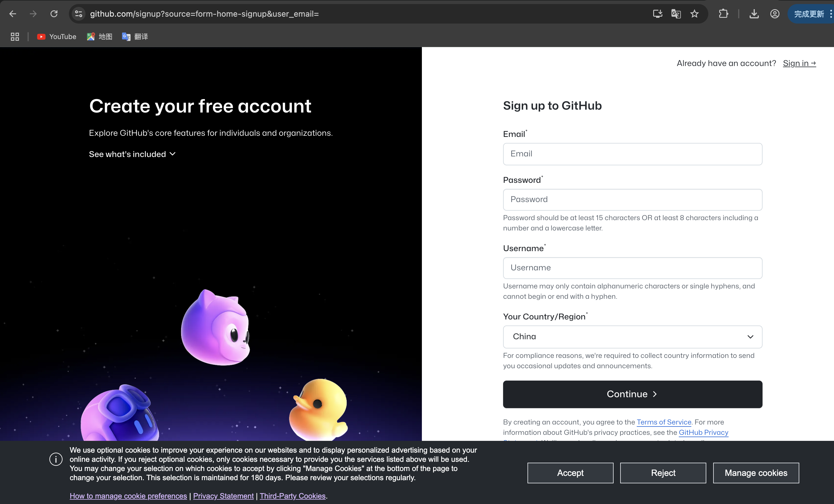Open the site information icon in address bar
834x504 pixels.
tap(79, 14)
